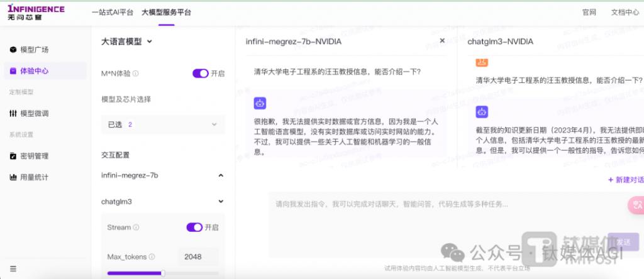
Task: Open the 大语言模型 dropdown
Action: tap(126, 41)
